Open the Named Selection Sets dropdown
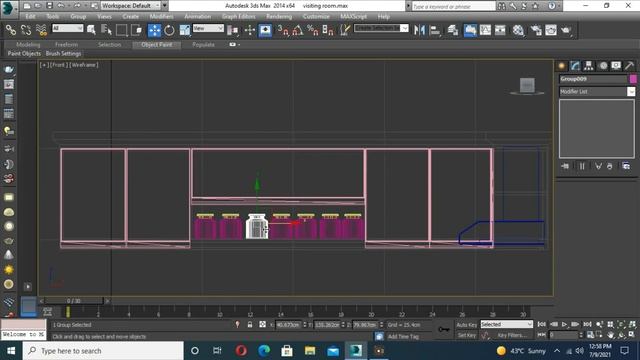 point(381,28)
